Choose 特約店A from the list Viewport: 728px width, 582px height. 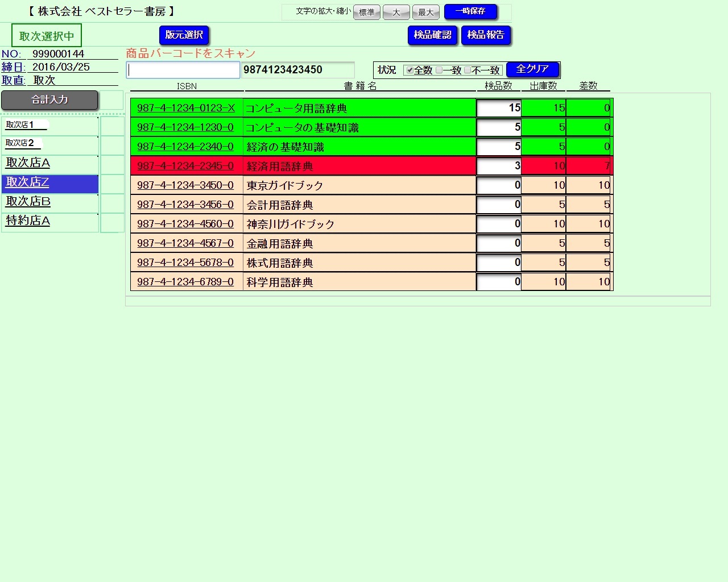tap(28, 221)
